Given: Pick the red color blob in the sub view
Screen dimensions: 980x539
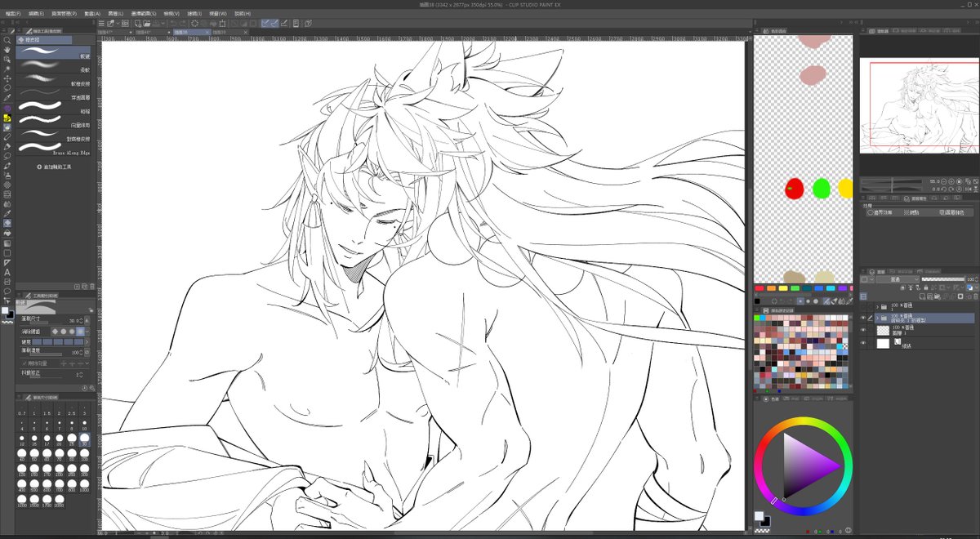Looking at the screenshot, I should tap(795, 189).
